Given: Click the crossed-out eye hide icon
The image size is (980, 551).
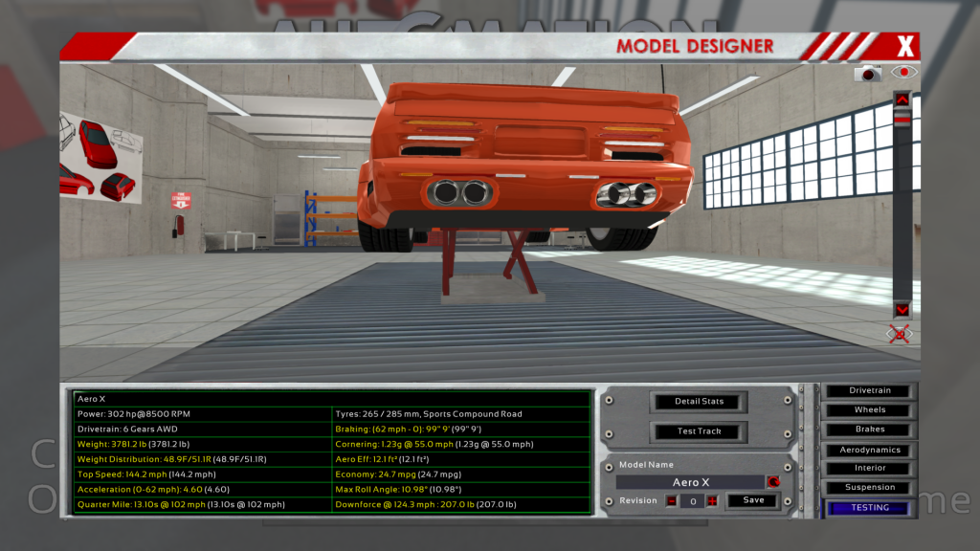Looking at the screenshot, I should [x=900, y=334].
